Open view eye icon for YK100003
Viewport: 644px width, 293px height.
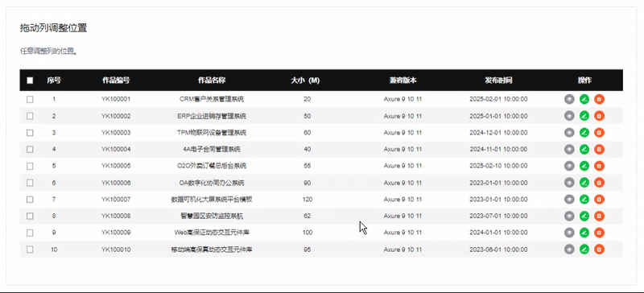(569, 133)
